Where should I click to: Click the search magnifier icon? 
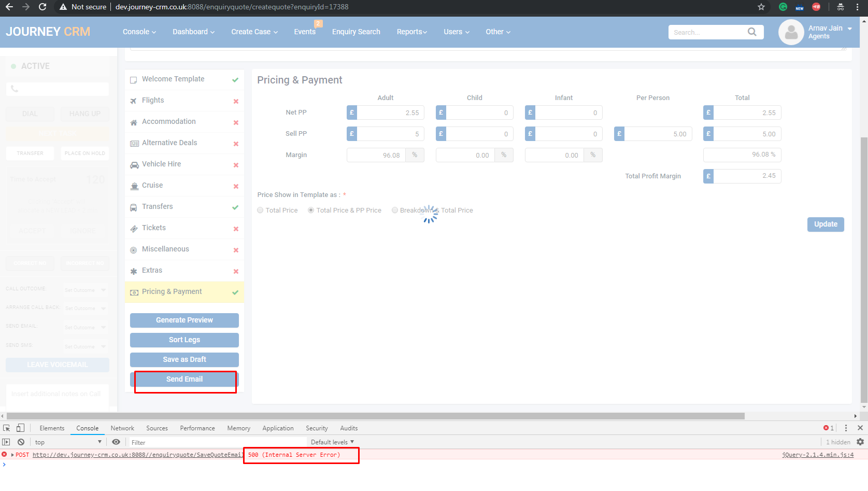(752, 32)
